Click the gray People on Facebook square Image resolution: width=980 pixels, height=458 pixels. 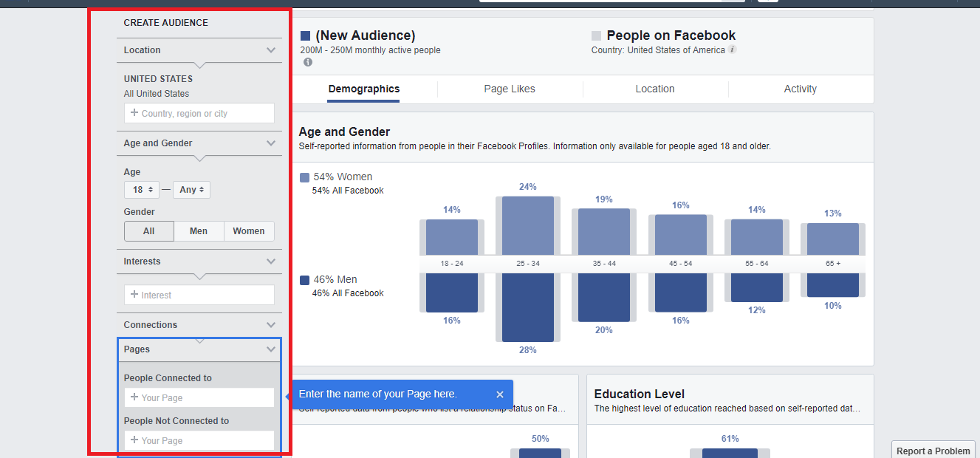pos(597,35)
